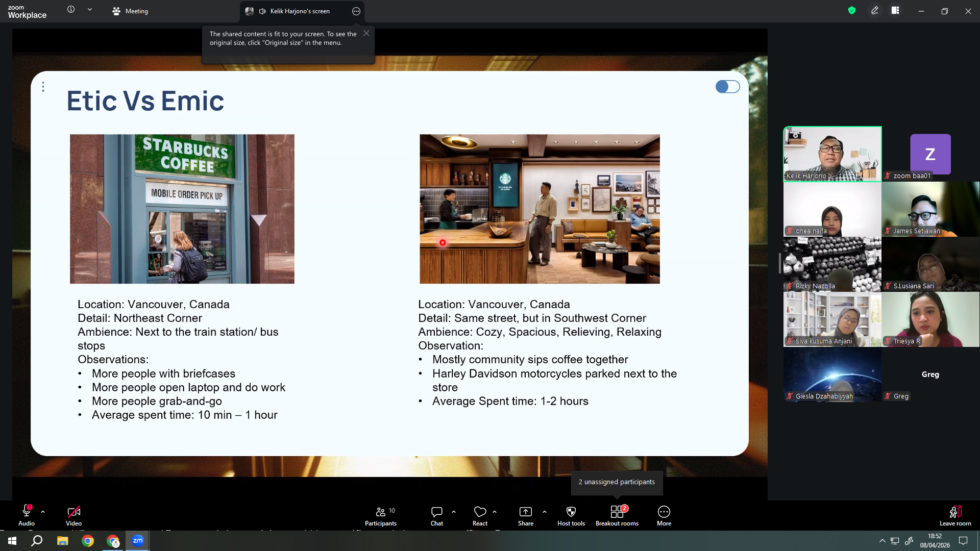Screen dimensions: 980x551
Task: Show hidden system tray icons
Action: [x=882, y=541]
